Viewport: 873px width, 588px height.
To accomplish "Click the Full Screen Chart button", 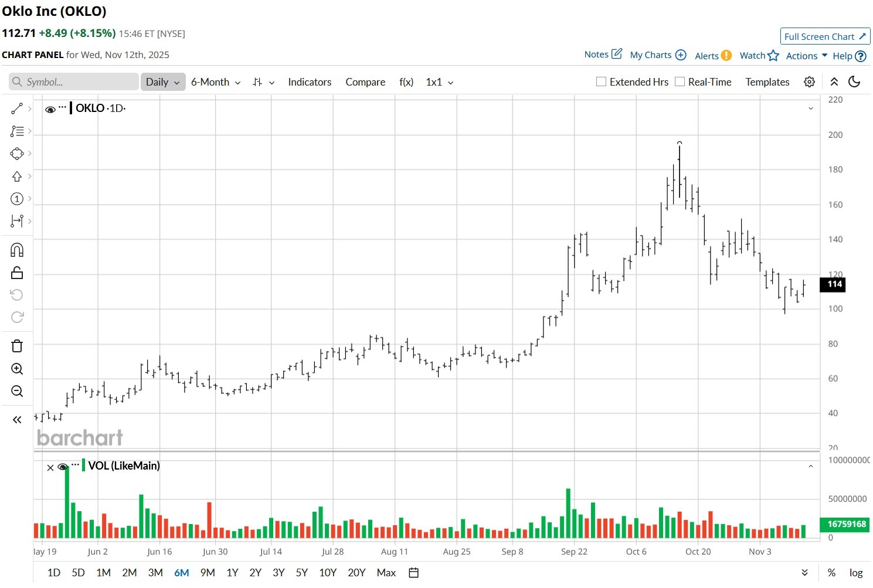I will coord(825,36).
